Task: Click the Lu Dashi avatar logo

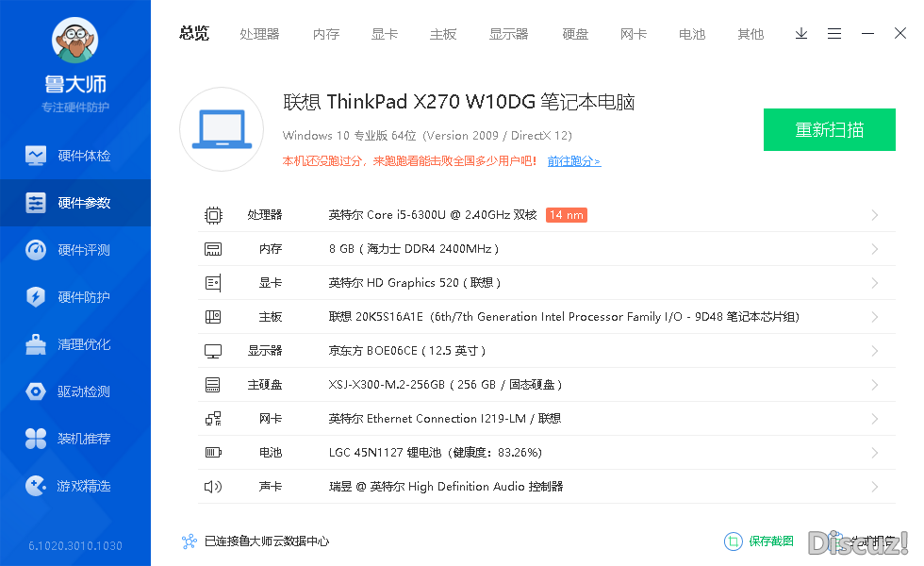Action: coord(74,40)
